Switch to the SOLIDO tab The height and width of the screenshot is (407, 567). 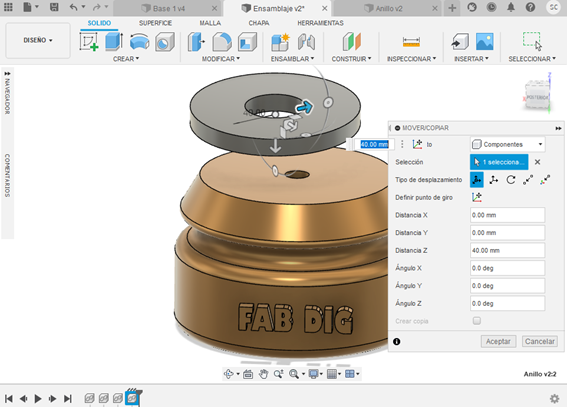tap(99, 23)
